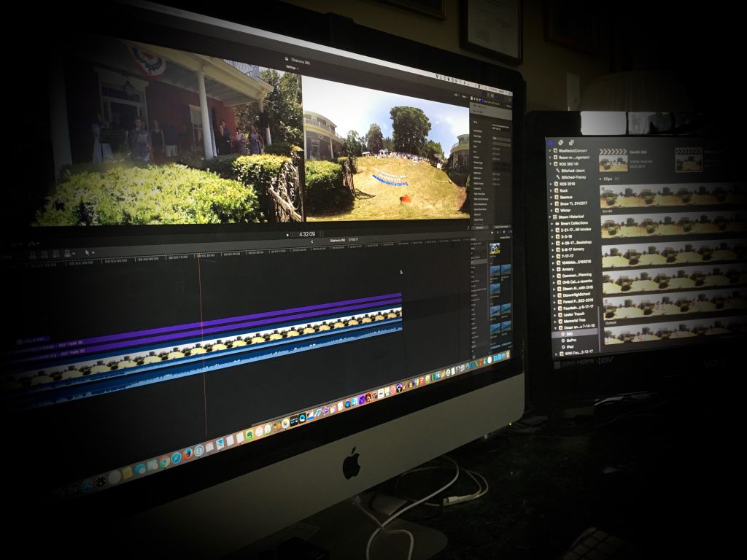Collapse the Dtown Historical library
Viewport: 747px width, 560px height.
(551, 217)
